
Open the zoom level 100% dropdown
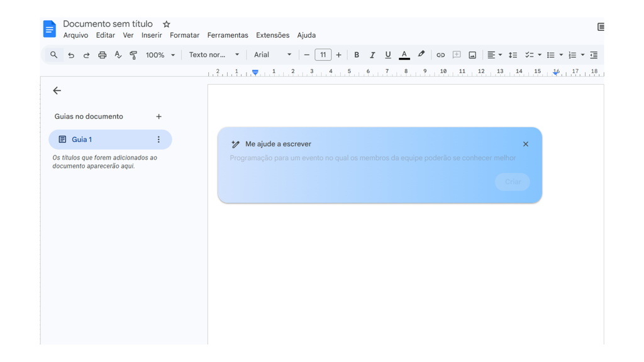coord(158,55)
